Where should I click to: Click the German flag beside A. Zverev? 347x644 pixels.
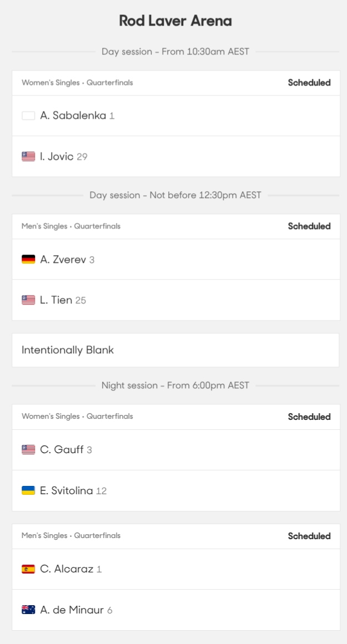(x=27, y=259)
